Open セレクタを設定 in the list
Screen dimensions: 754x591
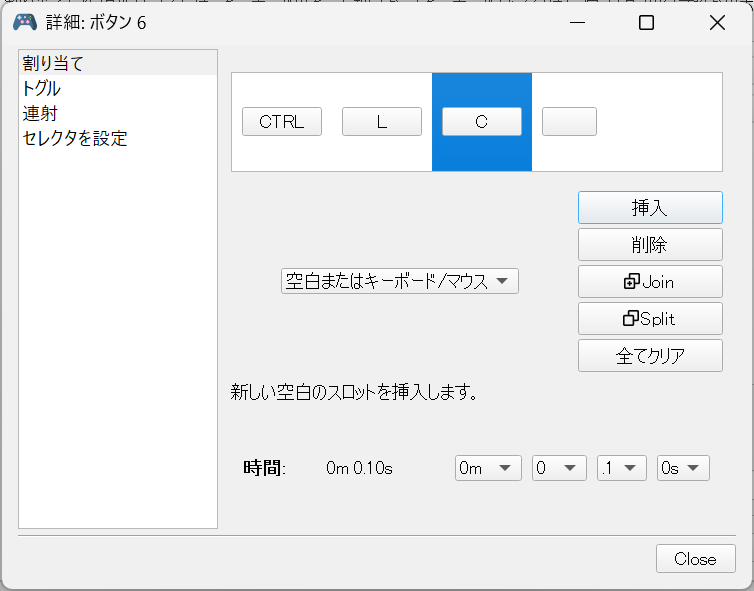pyautogui.click(x=74, y=139)
